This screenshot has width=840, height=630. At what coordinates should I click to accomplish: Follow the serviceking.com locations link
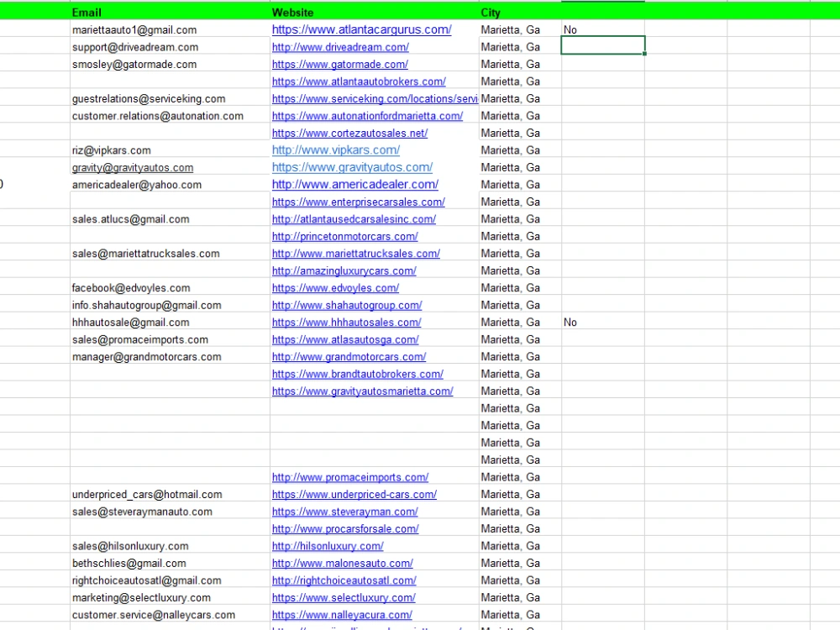click(x=375, y=98)
